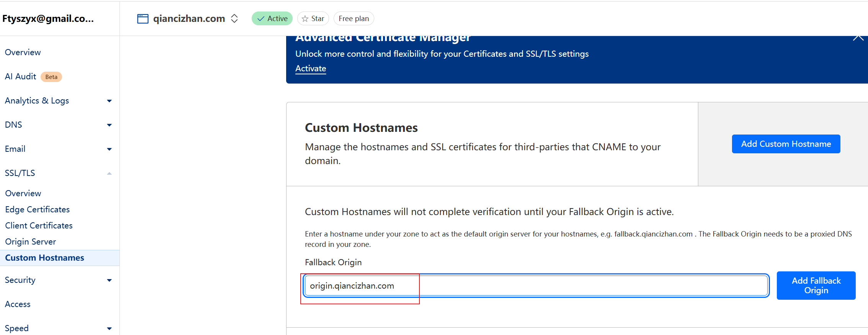
Task: Expand the DNS sidebar section arrow
Action: coord(109,125)
